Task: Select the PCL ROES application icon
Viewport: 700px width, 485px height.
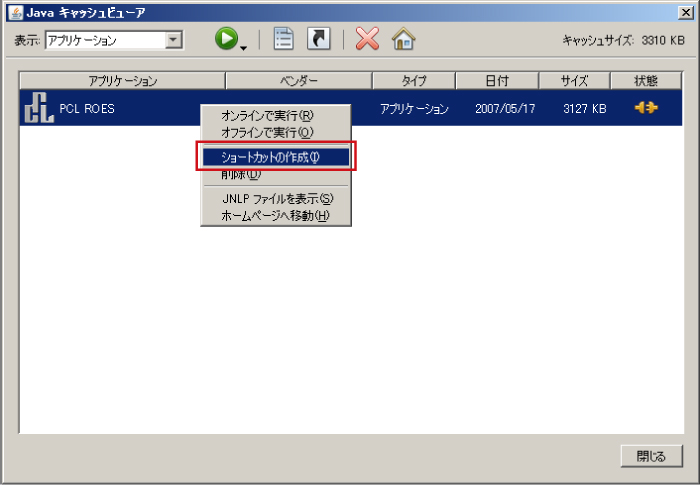Action: click(x=37, y=109)
